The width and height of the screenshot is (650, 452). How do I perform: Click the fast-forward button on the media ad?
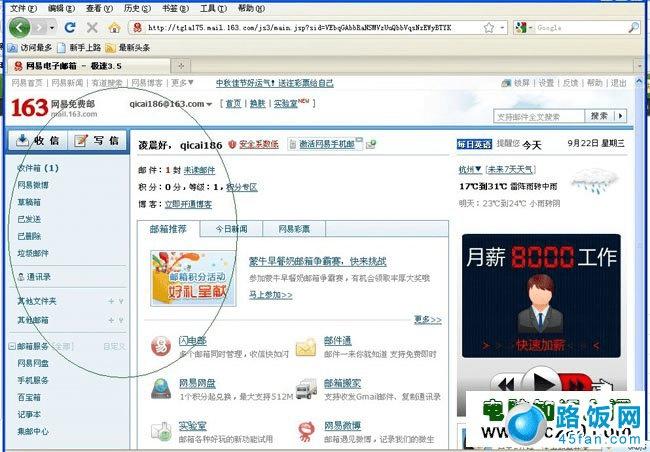pos(577,385)
